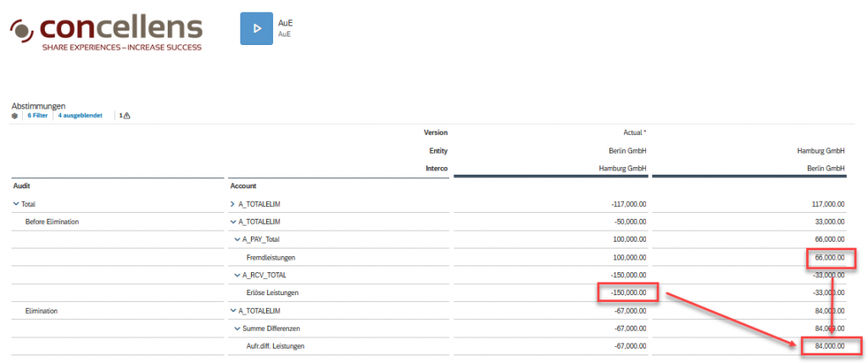This screenshot has height=363, width=868.
Task: Expand the first A_TOTALELIM account row
Action: [233, 204]
